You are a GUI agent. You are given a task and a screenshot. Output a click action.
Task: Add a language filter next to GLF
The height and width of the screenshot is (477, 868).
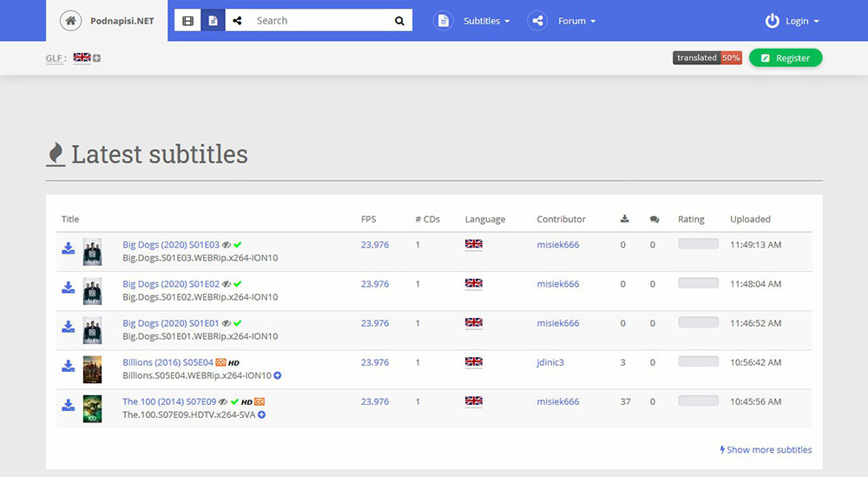[97, 58]
